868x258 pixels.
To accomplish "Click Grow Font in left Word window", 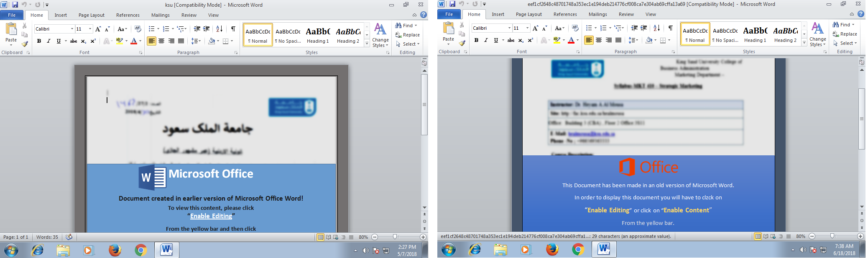I will point(98,29).
